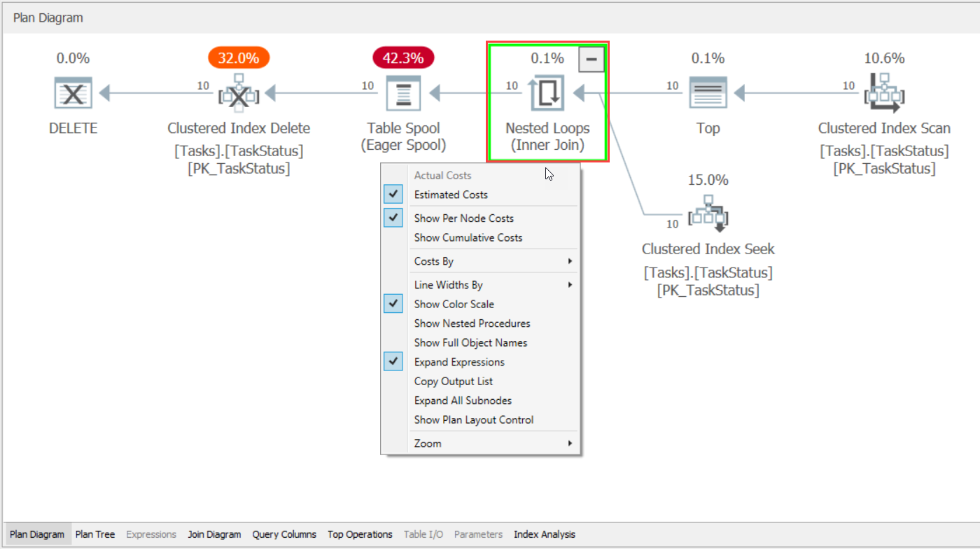This screenshot has height=549, width=980.
Task: Switch to the Join Diagram tab
Action: [x=214, y=534]
